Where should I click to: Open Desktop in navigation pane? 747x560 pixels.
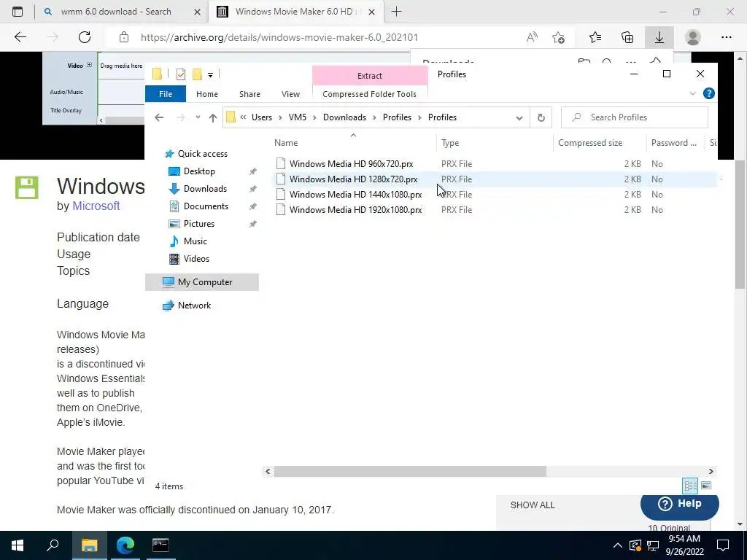(x=199, y=171)
